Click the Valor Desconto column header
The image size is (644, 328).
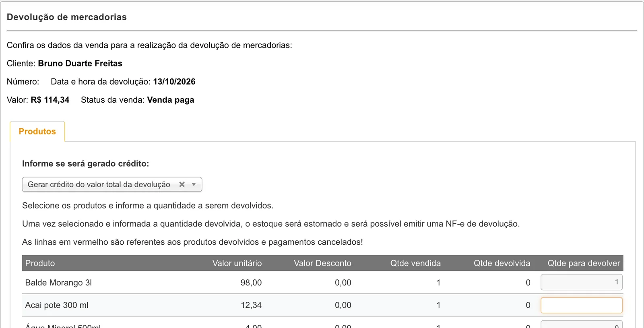coord(322,263)
